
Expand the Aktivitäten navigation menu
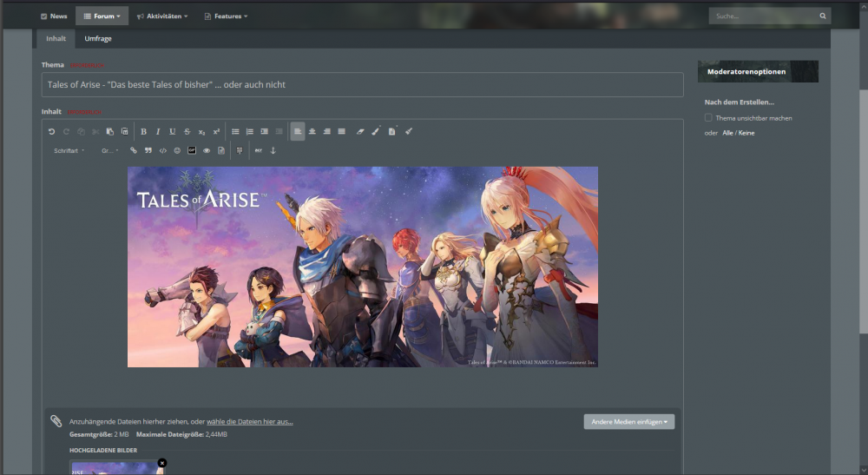pyautogui.click(x=162, y=16)
